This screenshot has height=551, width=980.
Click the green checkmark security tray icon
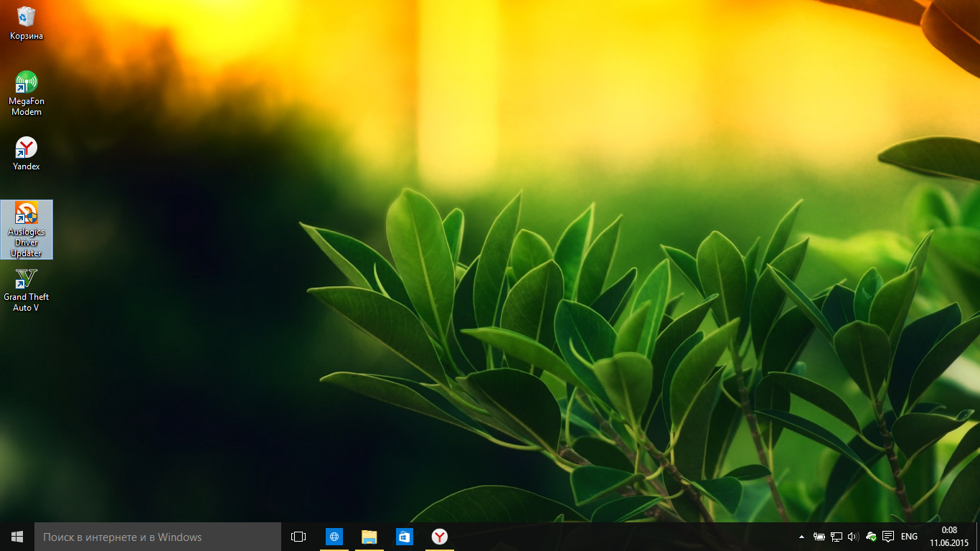coord(871,537)
